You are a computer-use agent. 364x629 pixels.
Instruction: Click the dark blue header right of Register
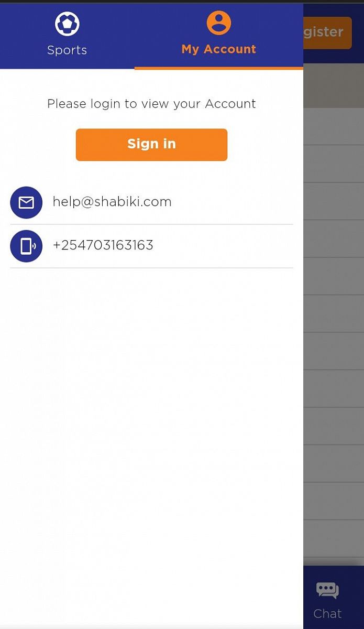pos(358,32)
